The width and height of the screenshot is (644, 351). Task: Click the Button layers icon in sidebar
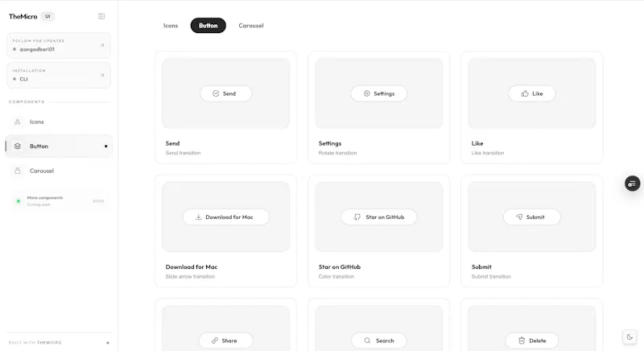pyautogui.click(x=17, y=147)
